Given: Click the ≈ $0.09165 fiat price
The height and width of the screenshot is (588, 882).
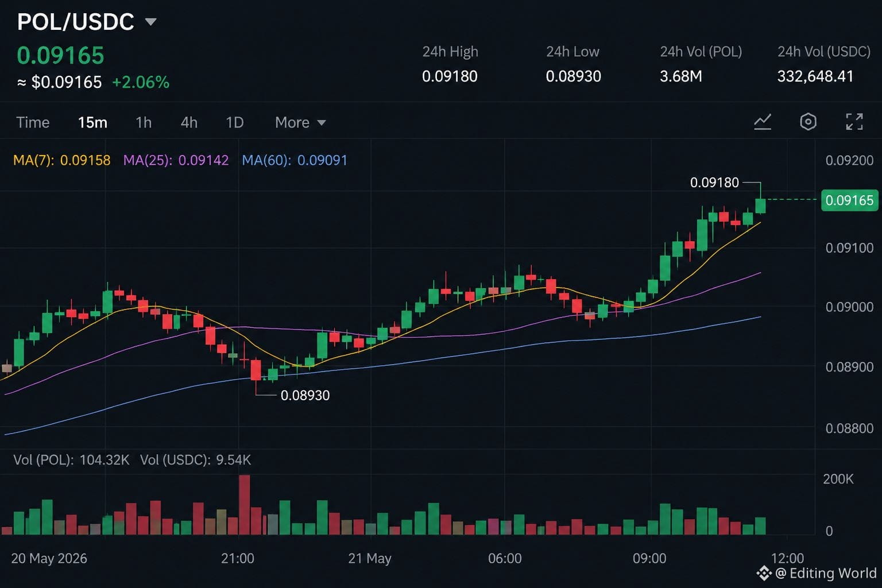Looking at the screenshot, I should click(x=59, y=83).
